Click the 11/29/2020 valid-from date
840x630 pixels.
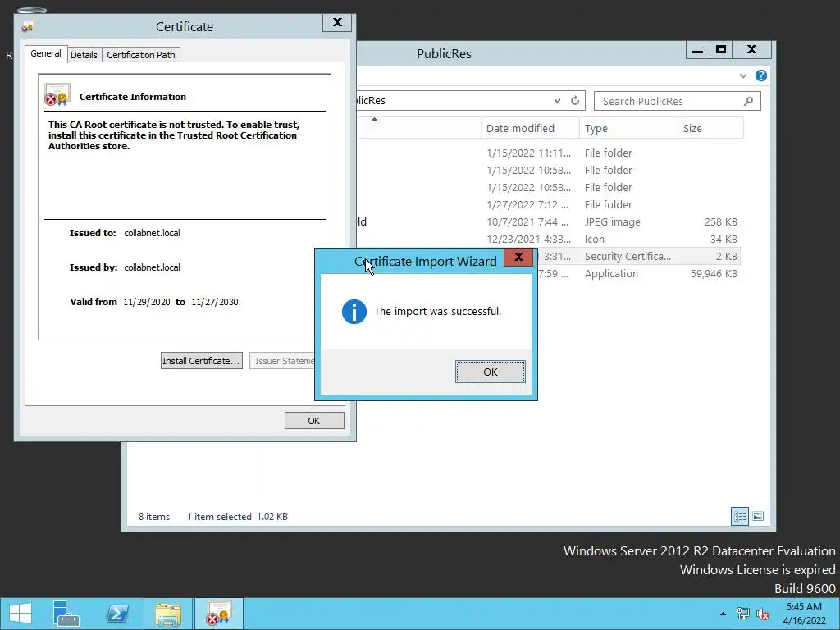click(147, 302)
